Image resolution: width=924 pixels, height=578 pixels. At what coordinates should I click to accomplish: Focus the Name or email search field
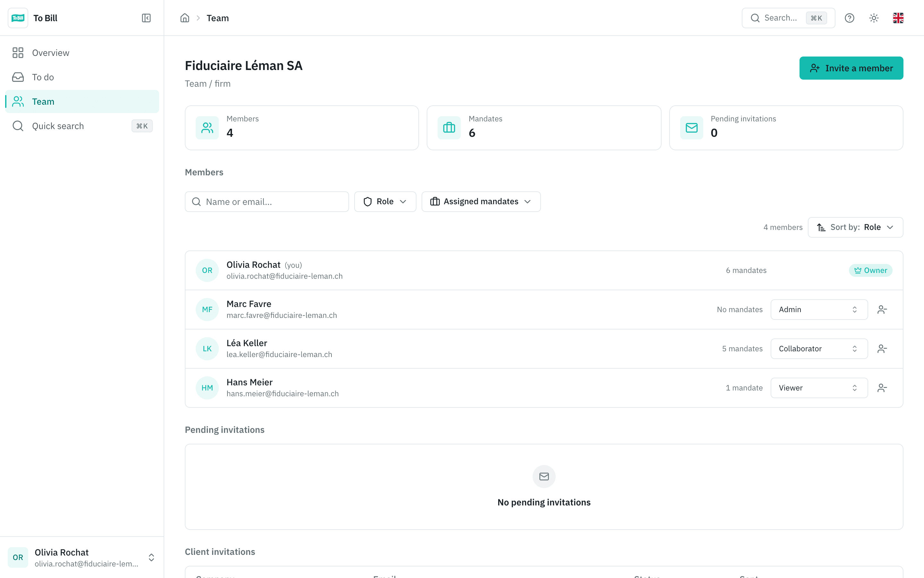267,201
